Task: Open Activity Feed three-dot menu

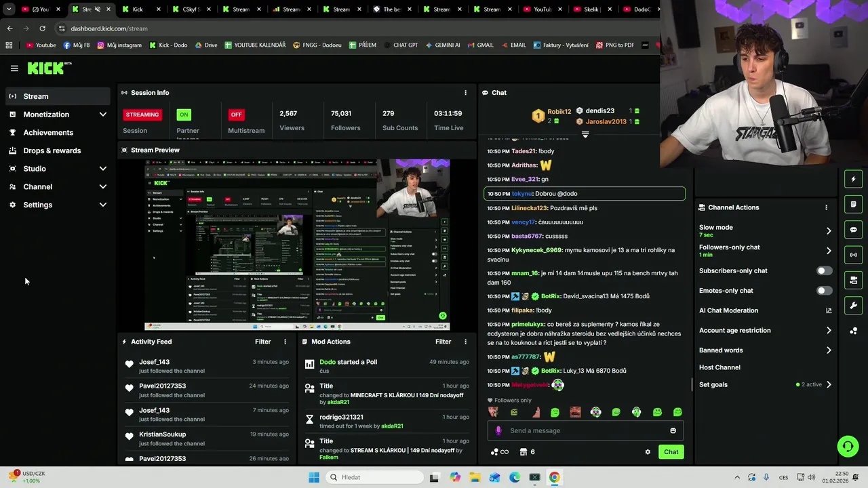Action: click(285, 342)
